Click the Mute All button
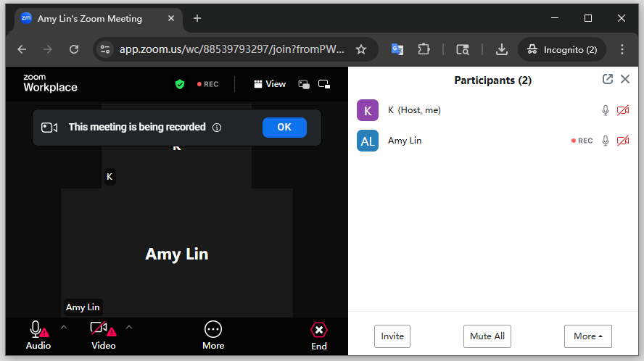This screenshot has height=361, width=644. [x=487, y=336]
